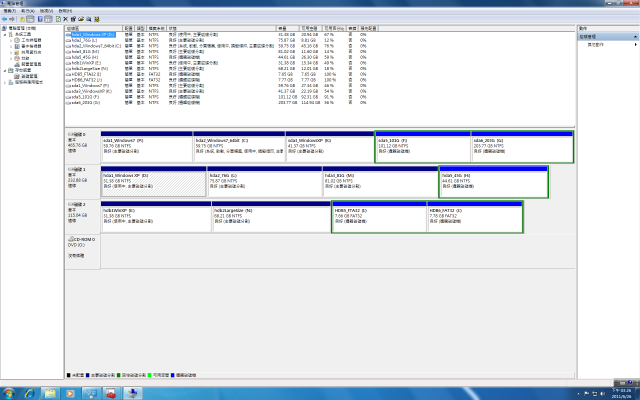Collapse the Disk Management section in Actions pane
Image resolution: width=640 pixels, height=400 pixels.
click(635, 37)
